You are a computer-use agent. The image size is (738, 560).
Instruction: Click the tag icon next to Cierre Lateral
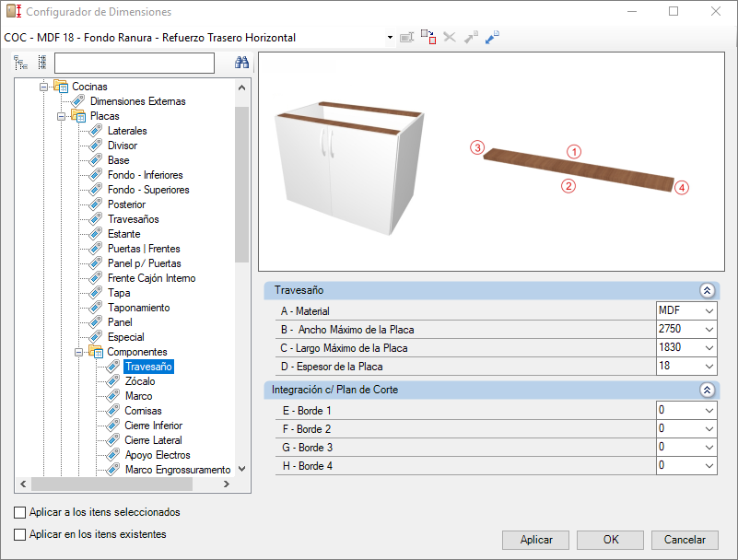(x=113, y=440)
